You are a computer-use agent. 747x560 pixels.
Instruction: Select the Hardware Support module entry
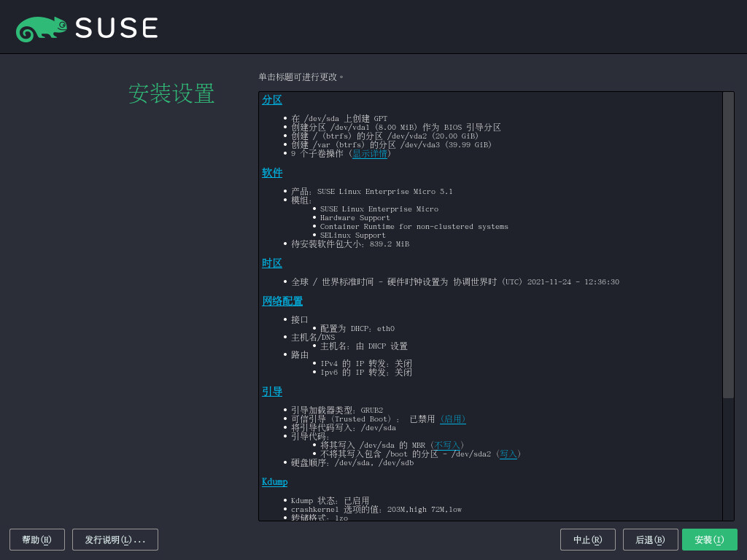tap(355, 217)
